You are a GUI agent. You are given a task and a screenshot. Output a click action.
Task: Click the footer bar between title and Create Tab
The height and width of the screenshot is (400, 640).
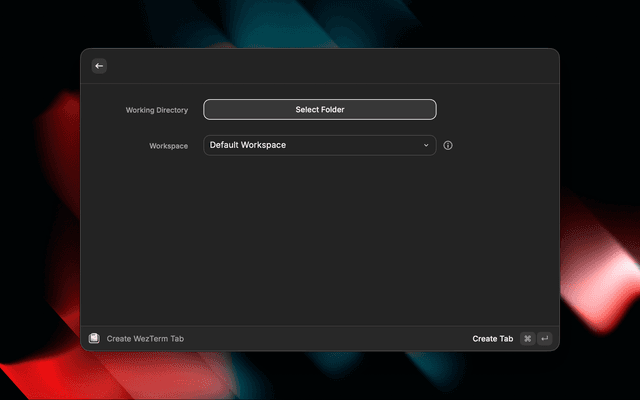[330, 339]
